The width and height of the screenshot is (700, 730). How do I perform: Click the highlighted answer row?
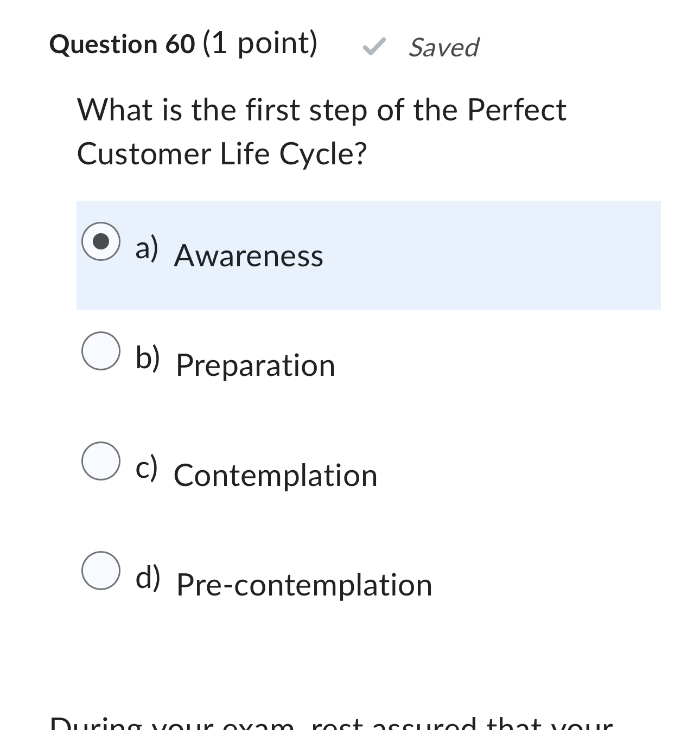click(369, 255)
